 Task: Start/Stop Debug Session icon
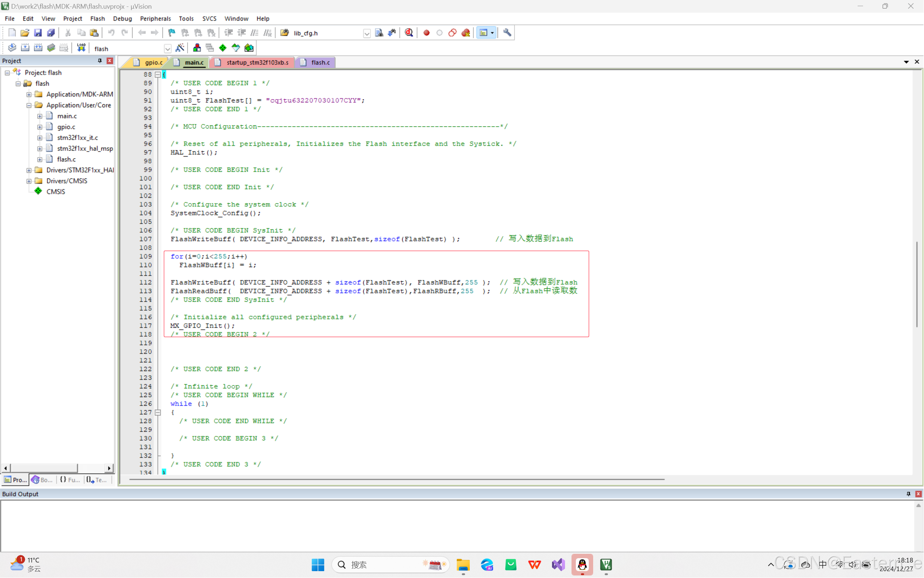(409, 33)
